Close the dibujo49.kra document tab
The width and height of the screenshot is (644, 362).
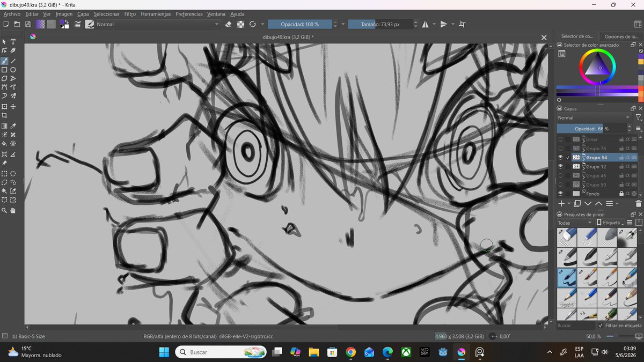coord(544,37)
